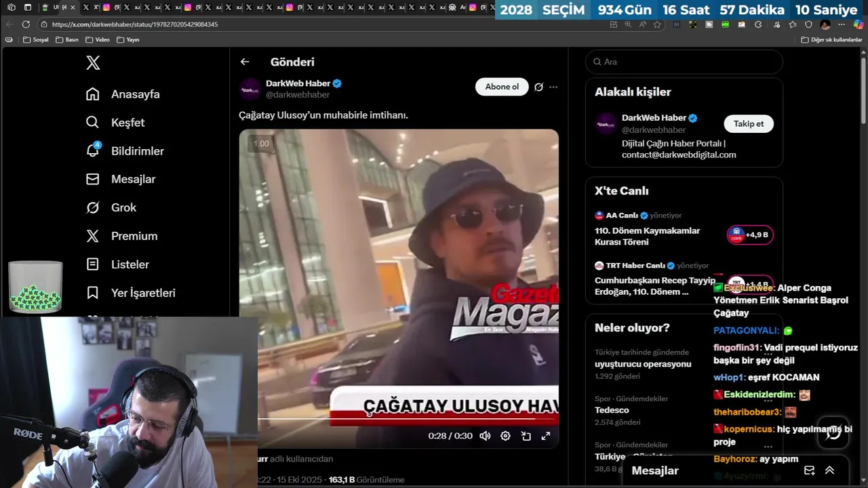Screen dimensions: 868x488
Task: Click the X logo in the sidebar
Action: 93,63
